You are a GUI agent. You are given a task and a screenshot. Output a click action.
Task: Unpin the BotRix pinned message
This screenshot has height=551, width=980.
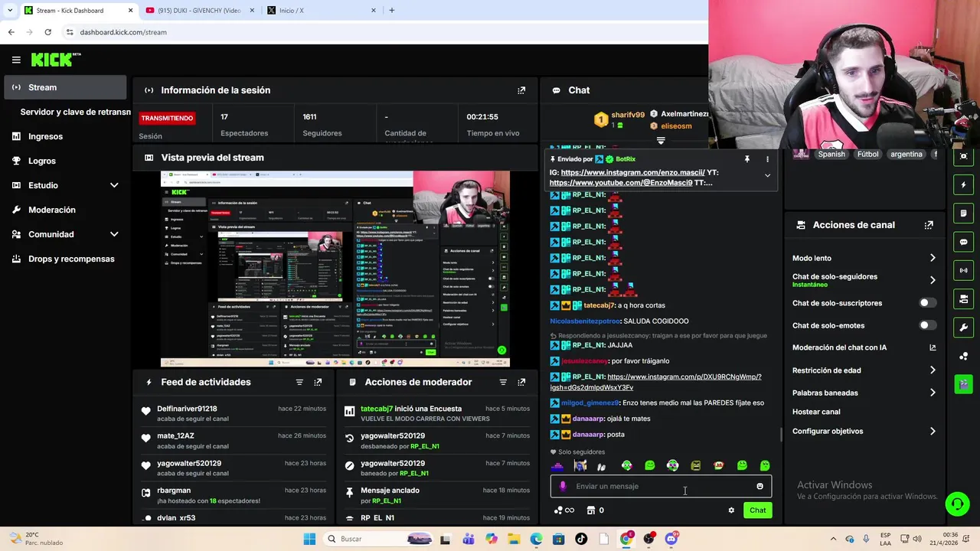746,159
